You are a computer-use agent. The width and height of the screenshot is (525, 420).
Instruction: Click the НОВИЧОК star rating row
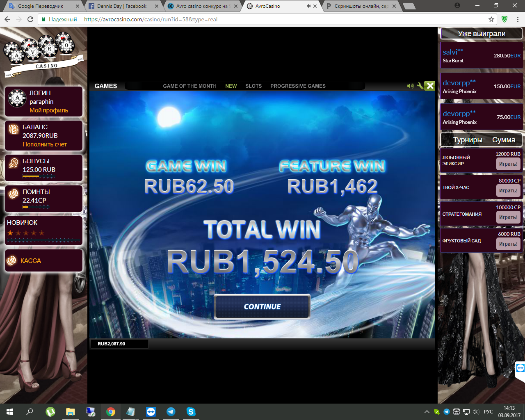tap(25, 233)
